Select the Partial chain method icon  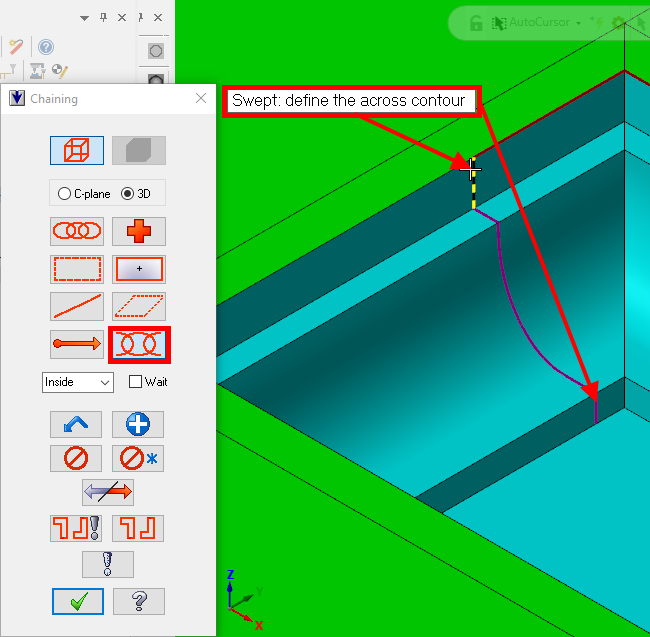(x=139, y=345)
